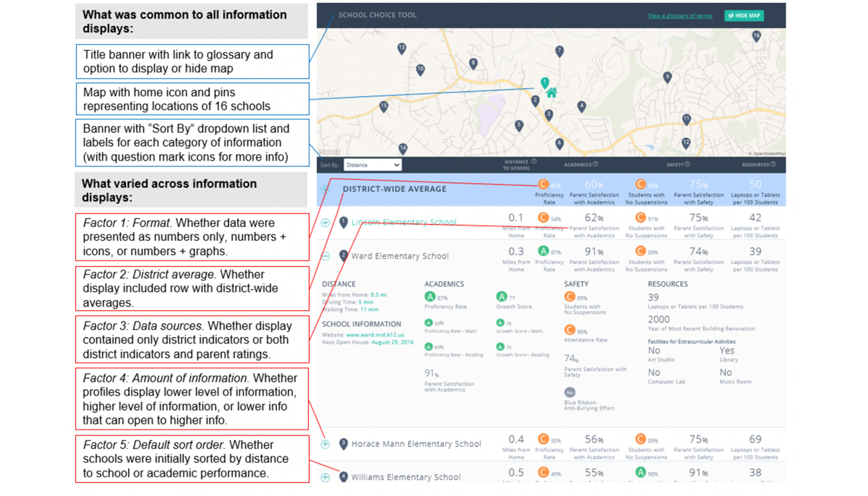
Task: Click the Academics question mark icon
Action: coord(595,165)
